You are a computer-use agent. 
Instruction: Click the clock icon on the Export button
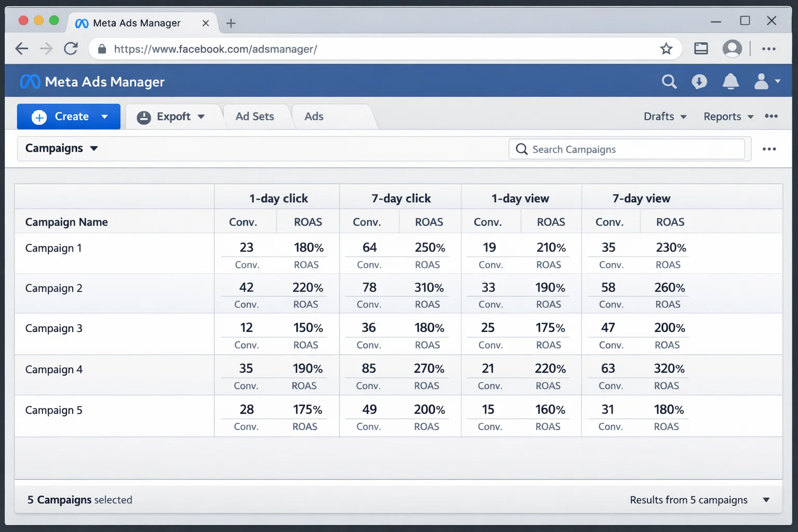coord(144,116)
